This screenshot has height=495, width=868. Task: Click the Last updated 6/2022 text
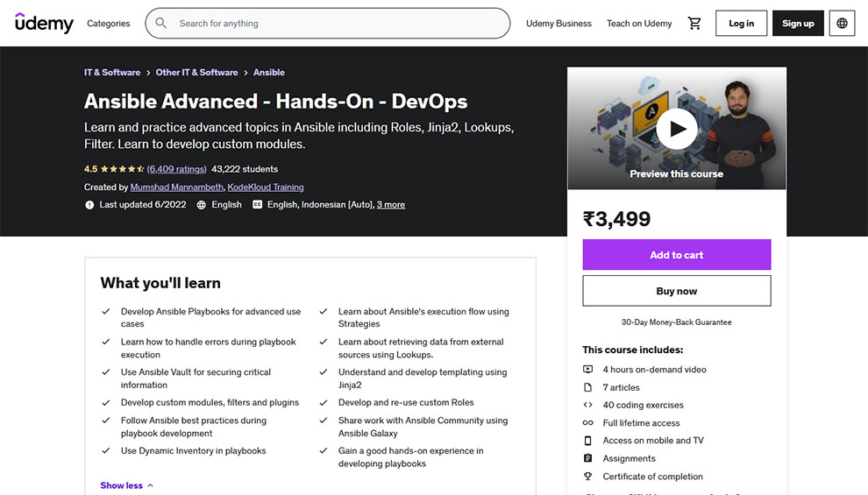click(143, 205)
